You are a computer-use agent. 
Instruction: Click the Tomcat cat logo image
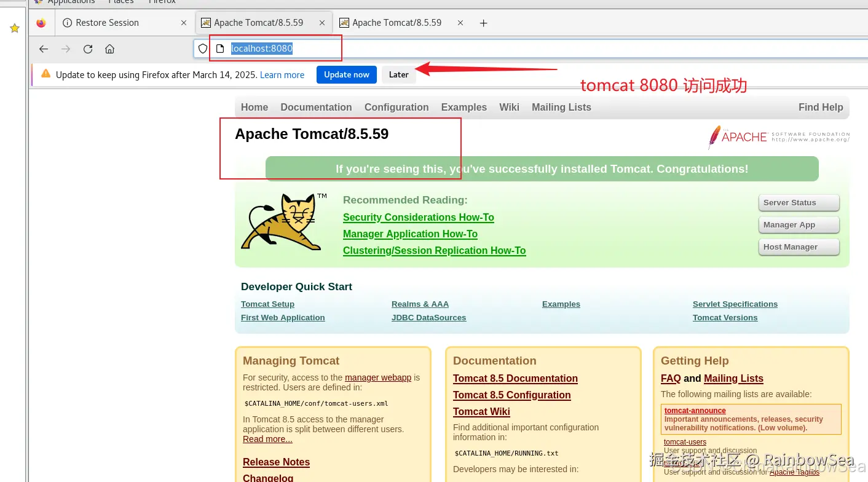(x=283, y=221)
